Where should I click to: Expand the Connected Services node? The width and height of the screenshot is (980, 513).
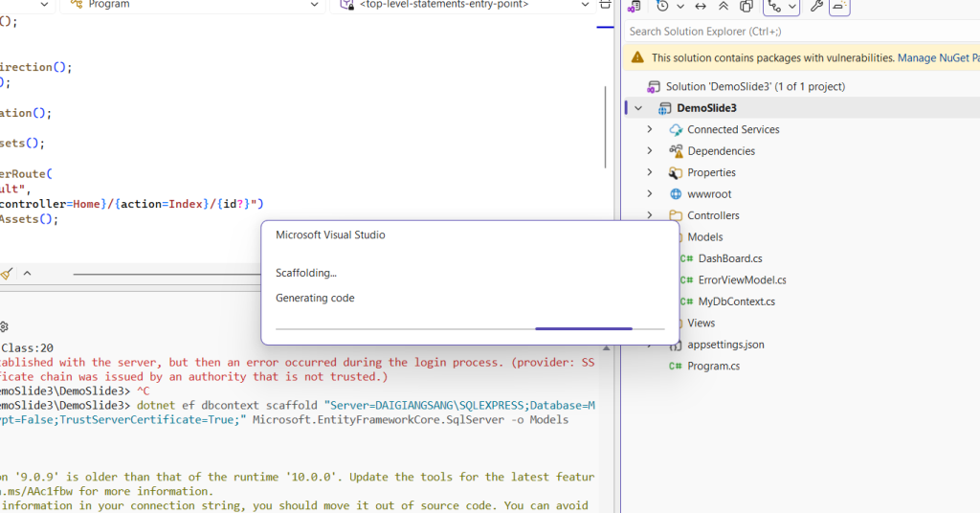point(650,129)
